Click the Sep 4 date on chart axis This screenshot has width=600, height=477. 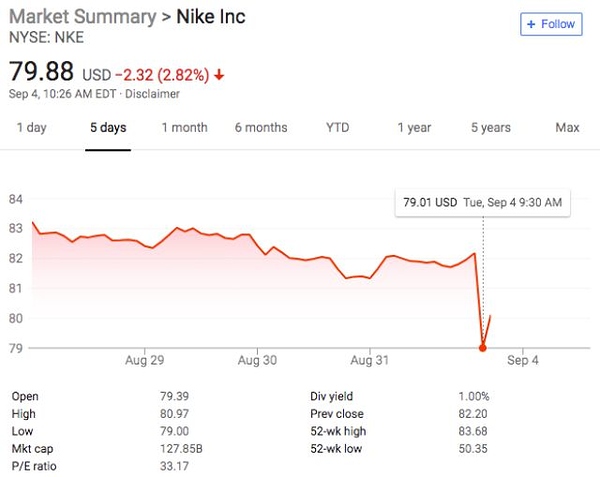pyautogui.click(x=522, y=359)
